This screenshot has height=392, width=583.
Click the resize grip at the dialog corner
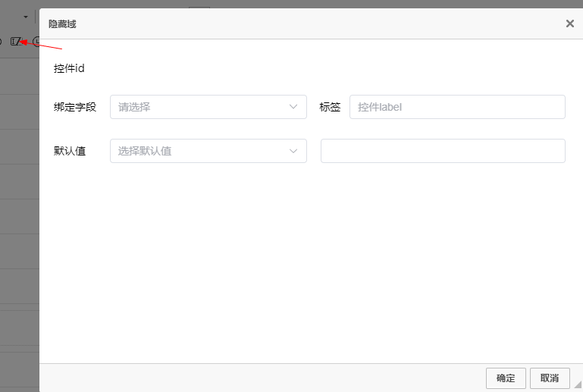point(578,387)
